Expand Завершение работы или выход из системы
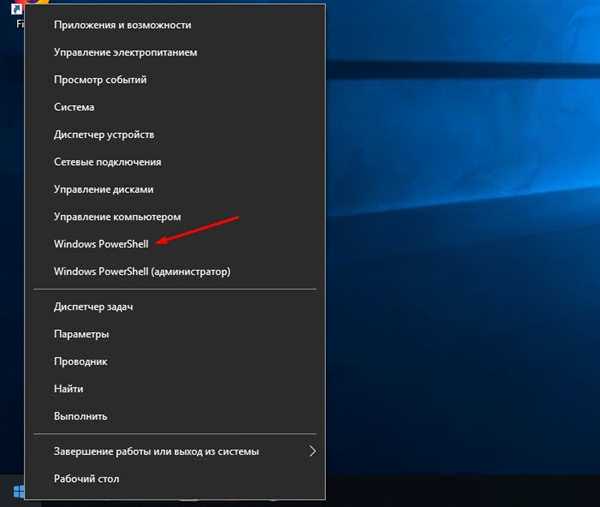 click(x=175, y=452)
